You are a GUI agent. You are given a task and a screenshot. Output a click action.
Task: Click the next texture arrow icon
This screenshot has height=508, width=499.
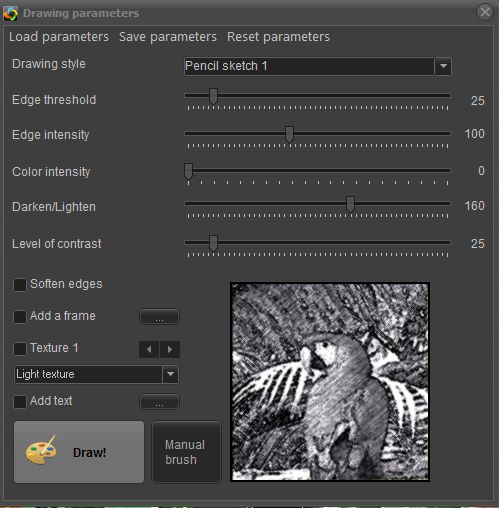tap(170, 349)
